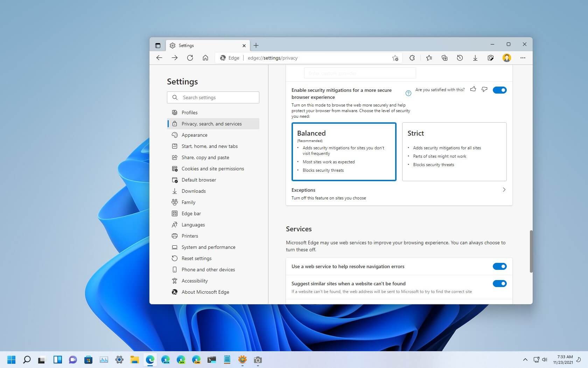Viewport: 588px width, 368px height.
Task: Add this page to favorites star icon
Action: point(395,58)
